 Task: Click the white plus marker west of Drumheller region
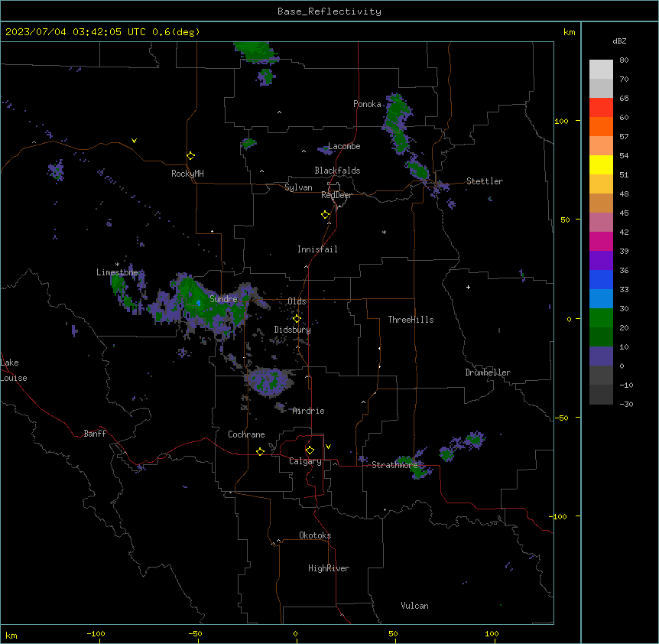coord(468,287)
